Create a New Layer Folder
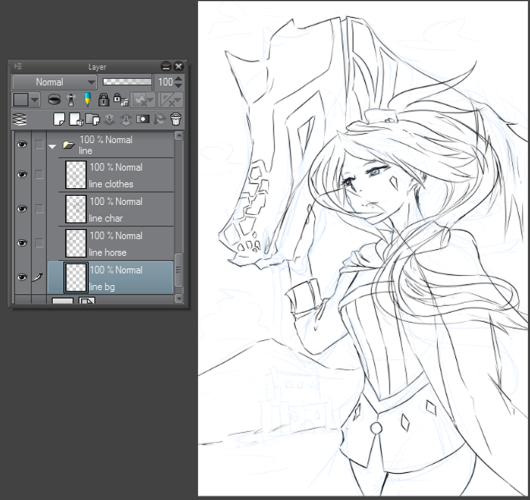Viewport: 530px width, 500px height. (x=92, y=119)
